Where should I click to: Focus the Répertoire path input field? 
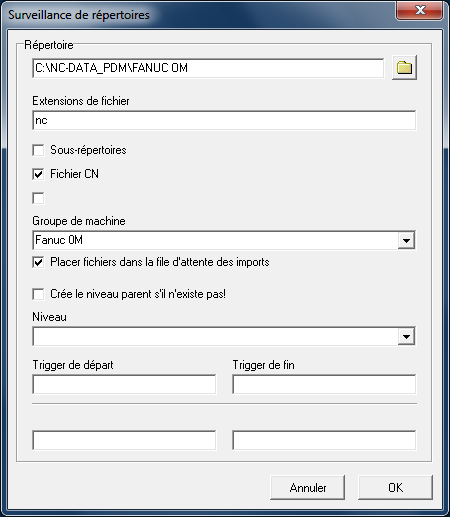208,68
